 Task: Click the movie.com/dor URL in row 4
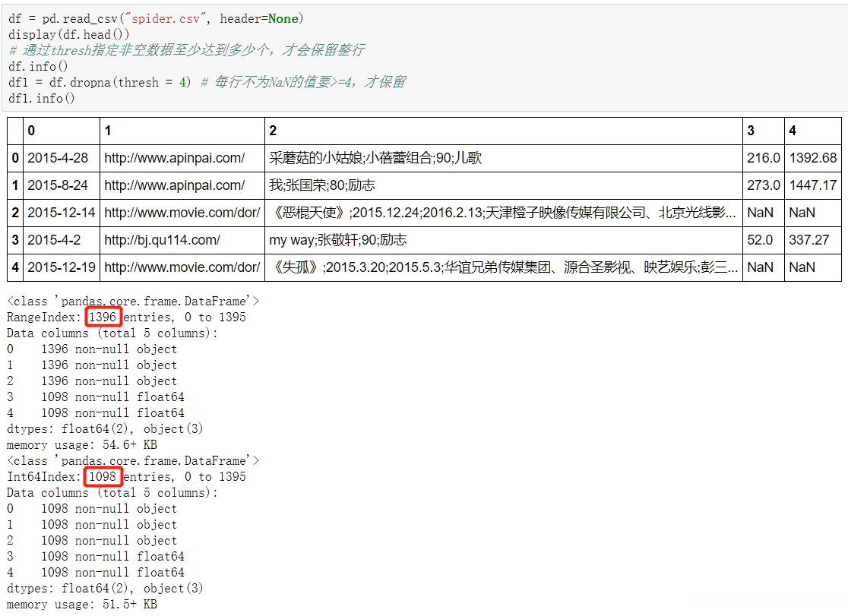click(182, 267)
